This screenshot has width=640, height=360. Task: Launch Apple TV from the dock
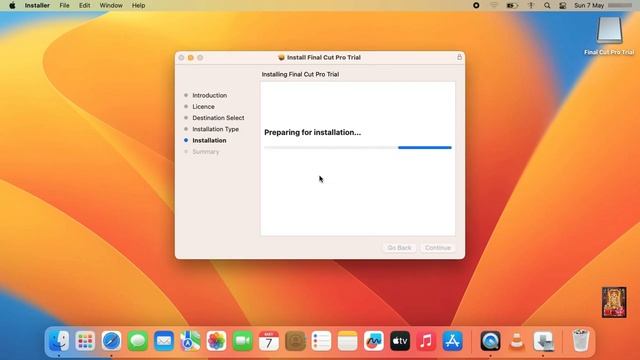(400, 341)
